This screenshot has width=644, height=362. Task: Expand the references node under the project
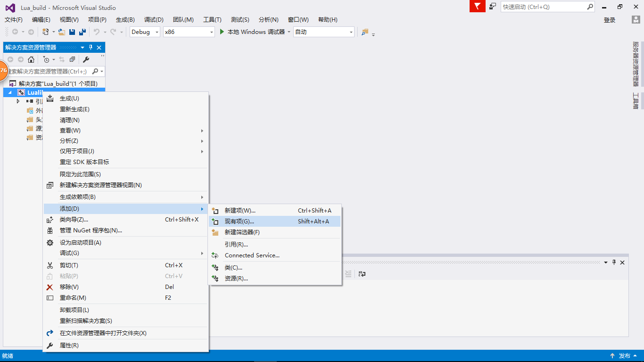(x=18, y=101)
